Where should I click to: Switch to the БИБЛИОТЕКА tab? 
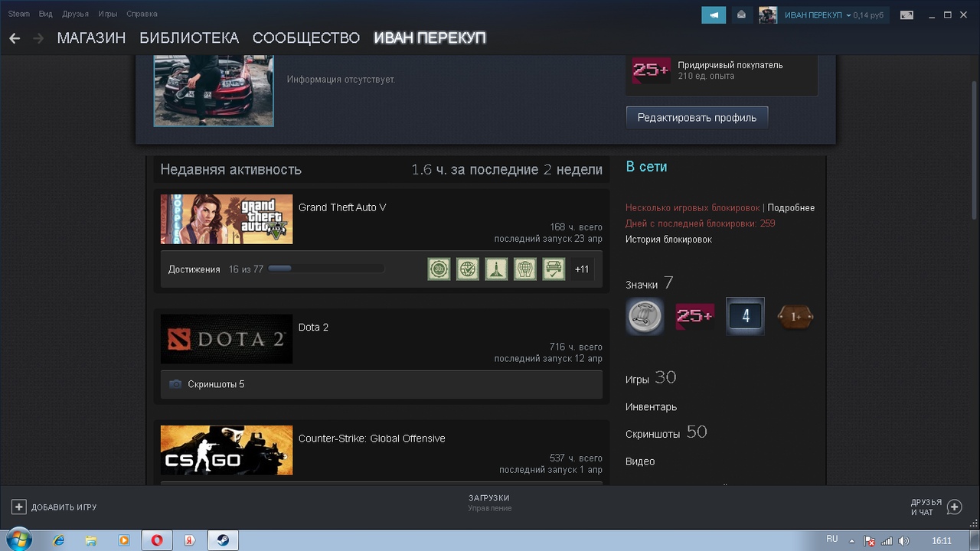click(x=189, y=38)
